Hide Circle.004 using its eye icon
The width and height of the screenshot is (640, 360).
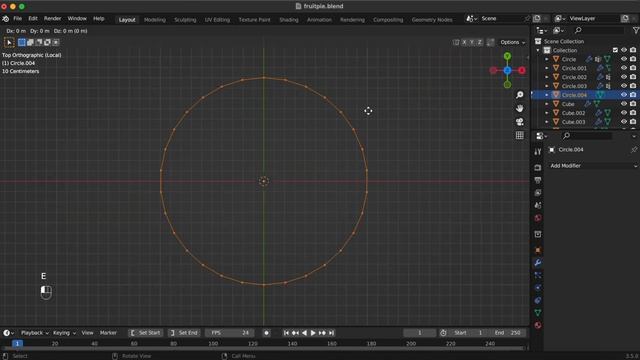[624, 95]
